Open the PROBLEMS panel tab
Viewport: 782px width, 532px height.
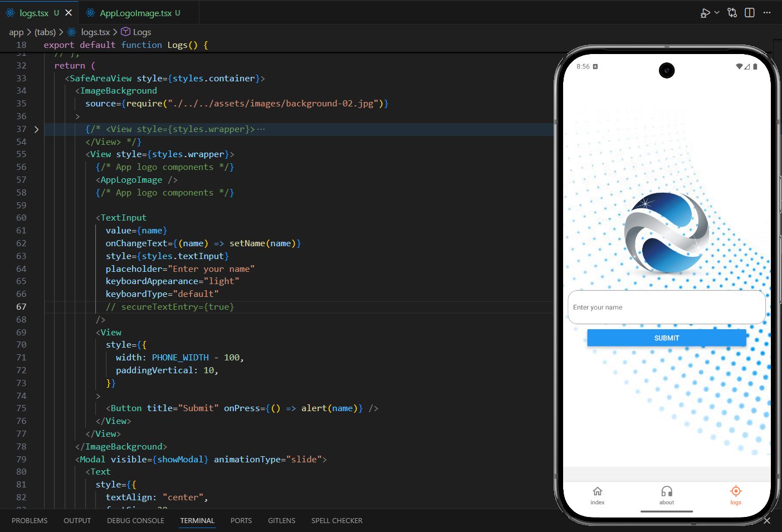pyautogui.click(x=30, y=520)
